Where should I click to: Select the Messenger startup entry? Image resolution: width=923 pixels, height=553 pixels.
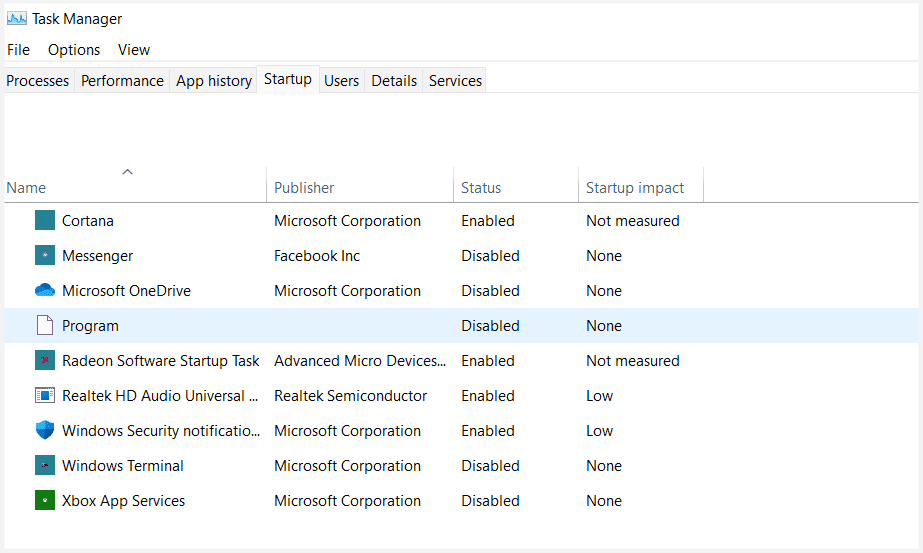[x=98, y=256]
